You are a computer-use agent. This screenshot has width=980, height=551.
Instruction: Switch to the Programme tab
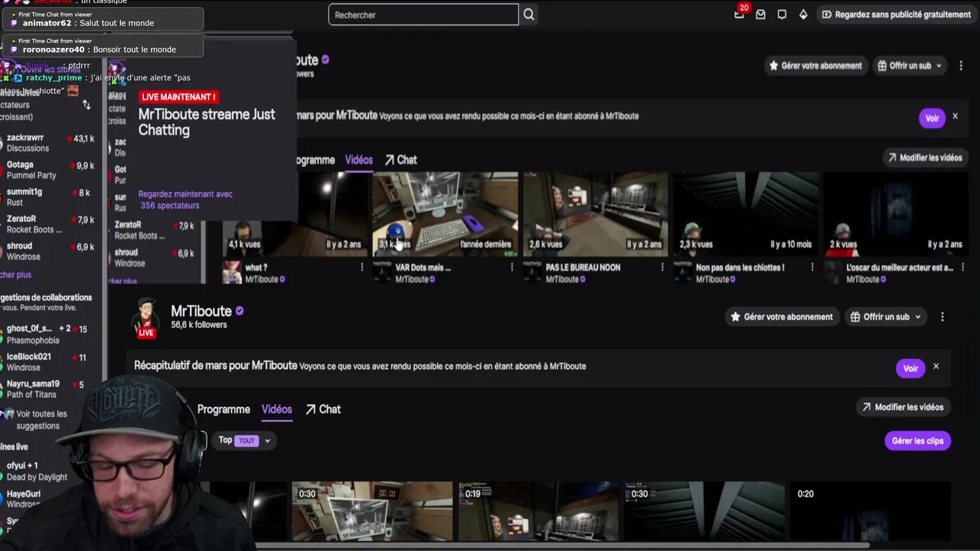pos(224,409)
